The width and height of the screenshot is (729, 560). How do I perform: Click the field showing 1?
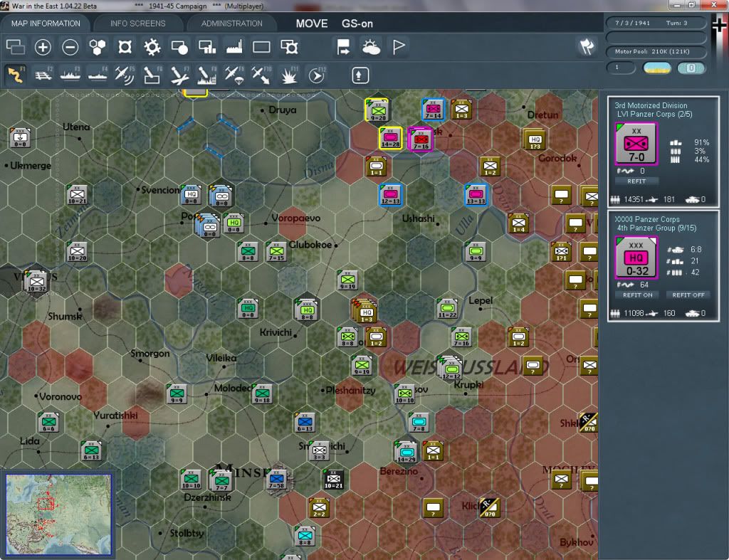621,68
